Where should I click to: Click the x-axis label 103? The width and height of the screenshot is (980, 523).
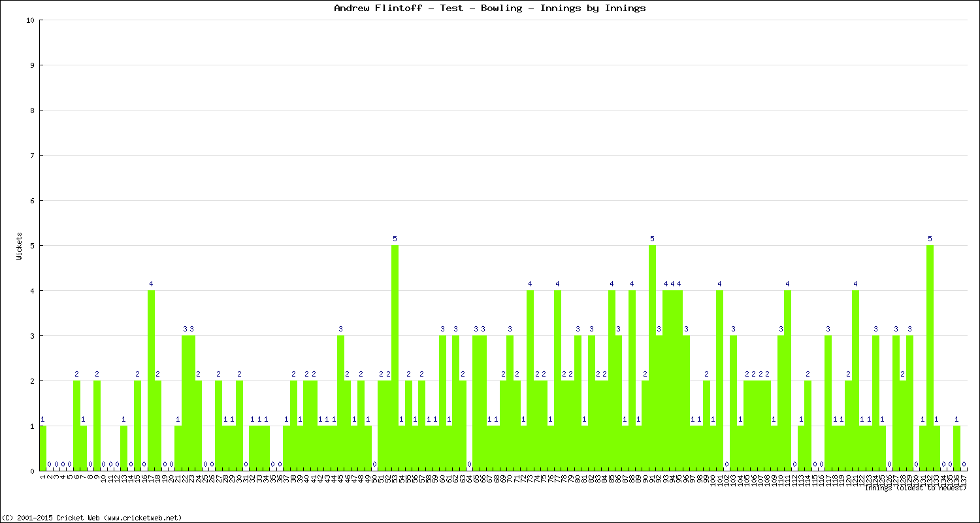(x=734, y=480)
